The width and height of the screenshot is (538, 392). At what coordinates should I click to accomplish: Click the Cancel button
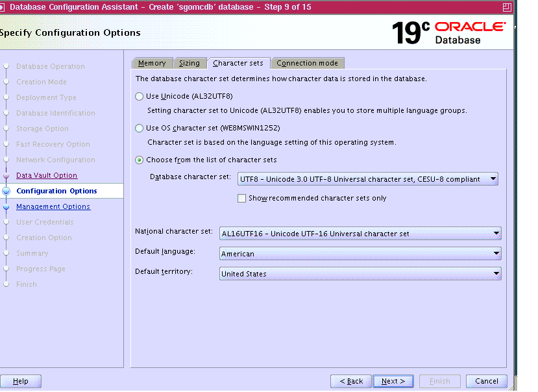coord(486,382)
